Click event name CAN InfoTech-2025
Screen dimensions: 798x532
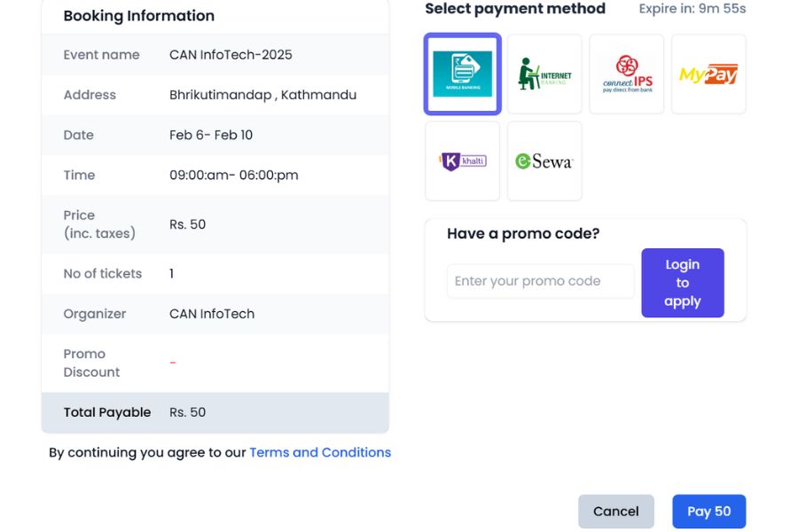231,55
